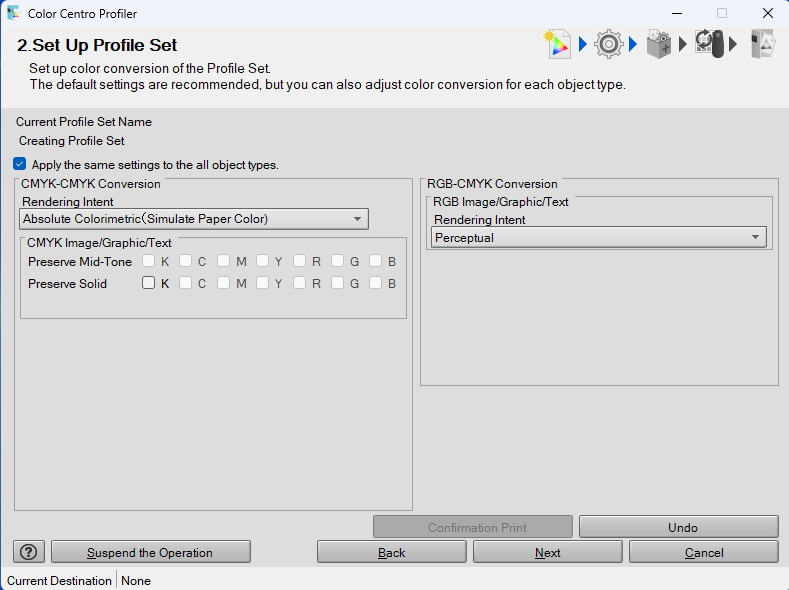Toggle Preserve Solid Y checkbox

[x=262, y=283]
